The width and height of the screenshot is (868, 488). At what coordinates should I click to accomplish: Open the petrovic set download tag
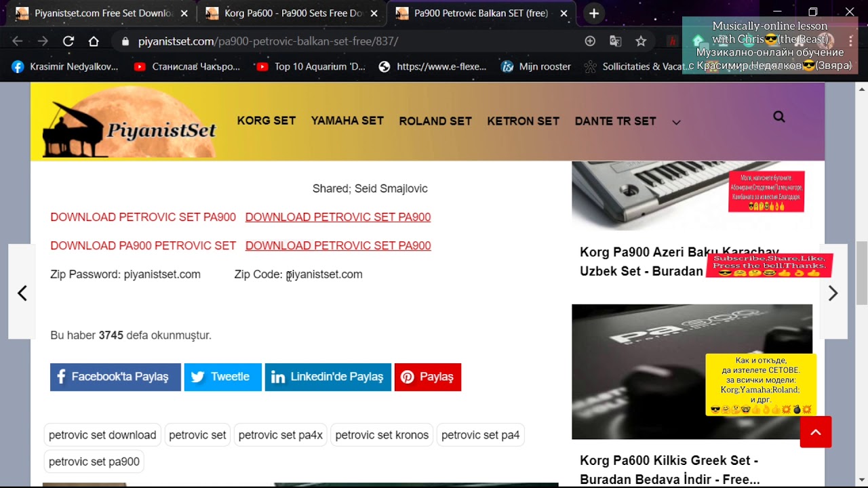(x=102, y=435)
